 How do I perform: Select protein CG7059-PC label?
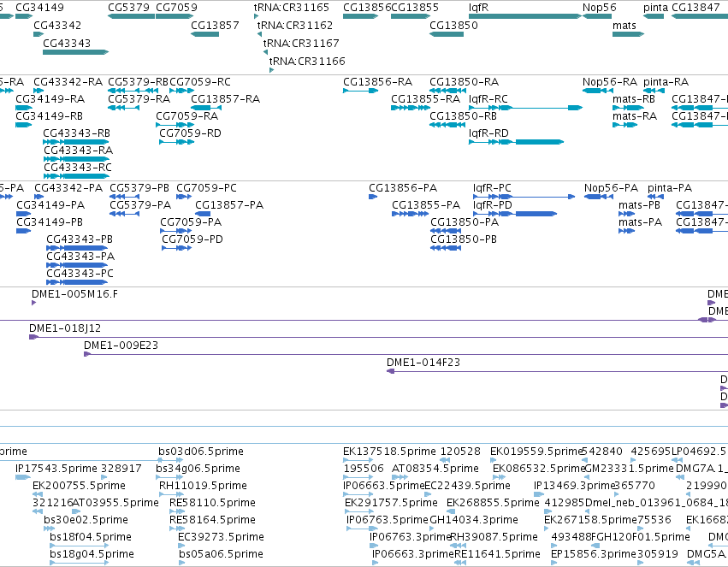pyautogui.click(x=207, y=188)
